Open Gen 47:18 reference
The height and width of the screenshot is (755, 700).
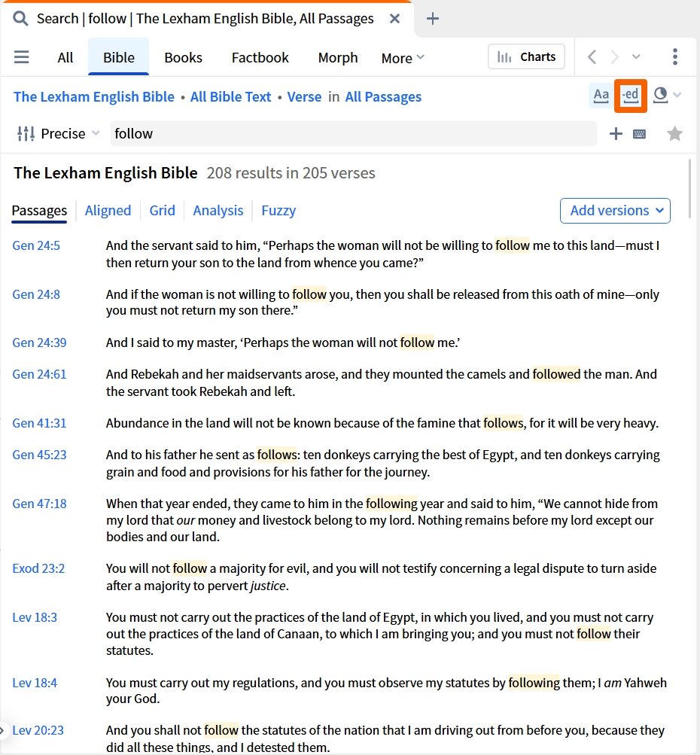39,504
